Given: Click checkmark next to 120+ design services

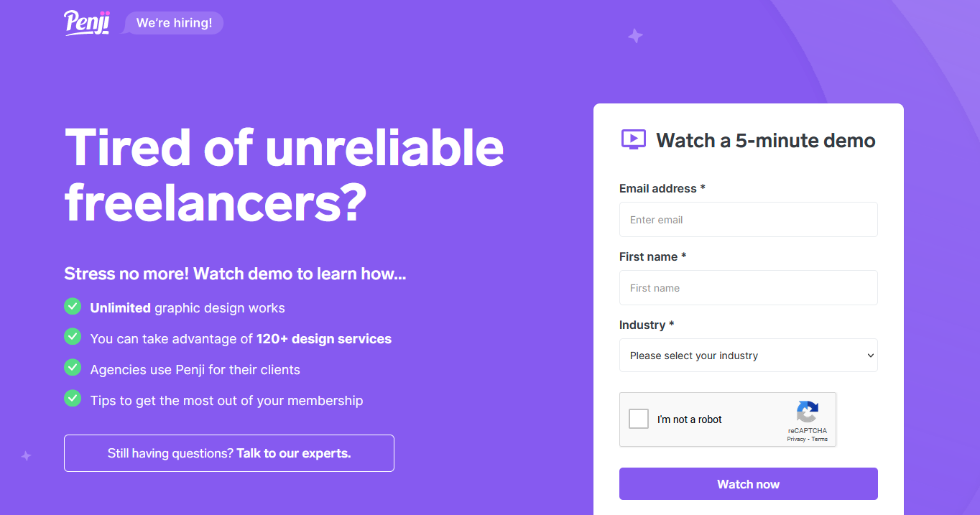Looking at the screenshot, I should click(x=73, y=337).
